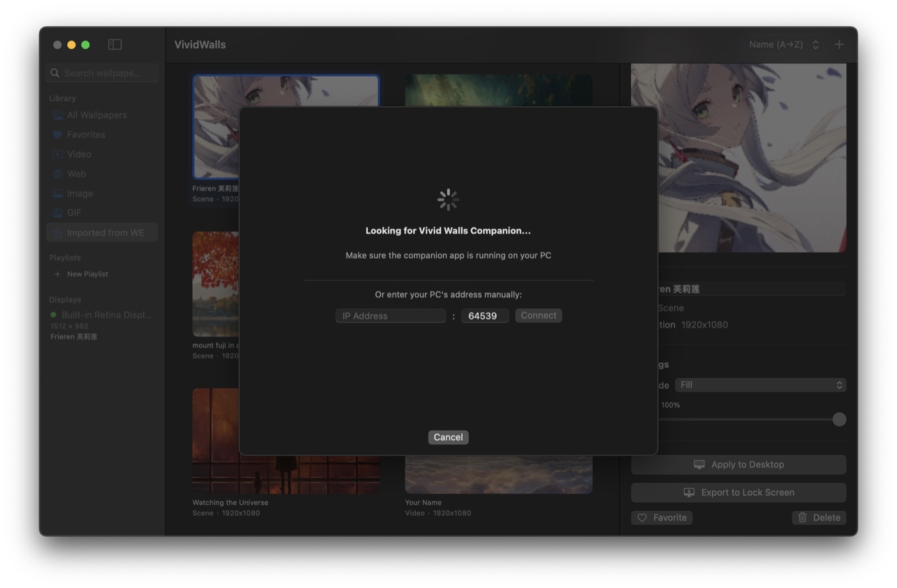
Task: Click the Export to Lock Screen icon
Action: coord(689,493)
